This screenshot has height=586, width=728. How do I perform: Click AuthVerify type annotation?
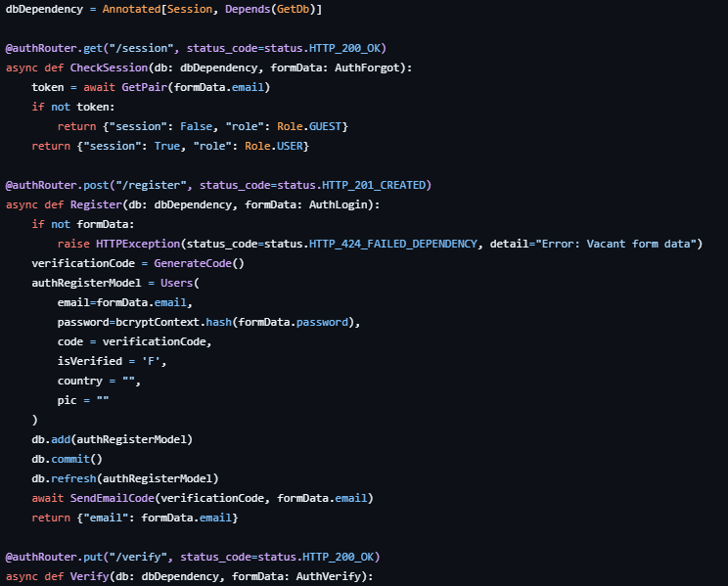tap(328, 576)
